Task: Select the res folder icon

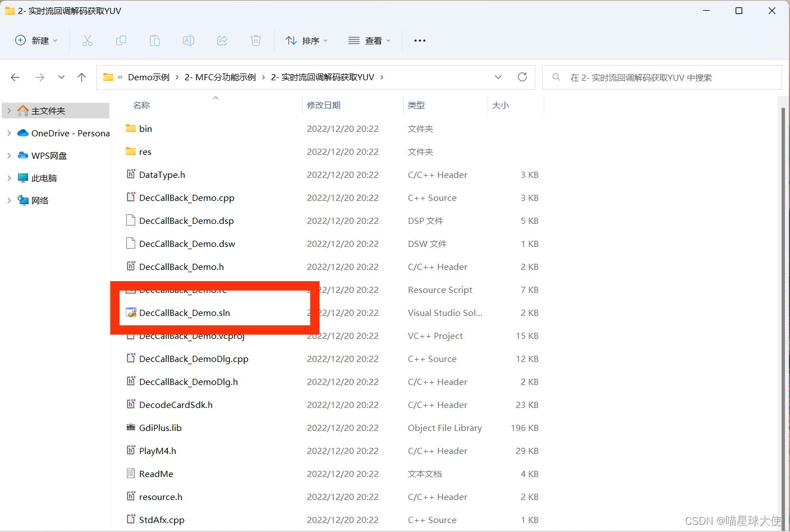Action: (131, 152)
